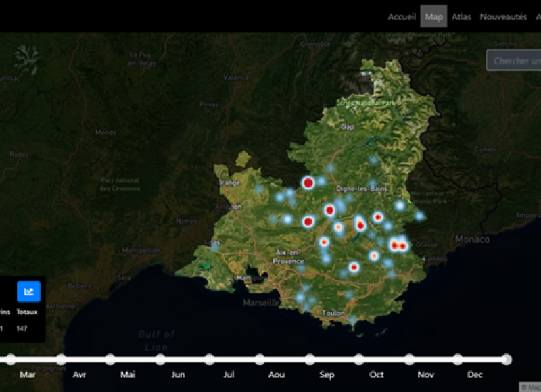
Task: Move the timeline to the Aou point
Action: pyautogui.click(x=260, y=360)
